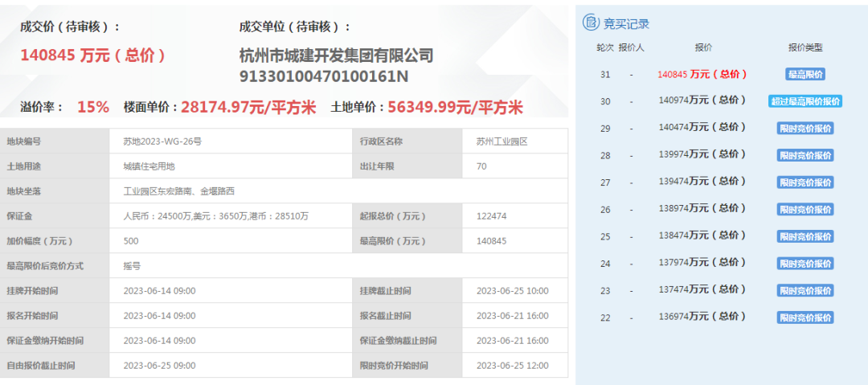Click round 25 bid 138474万元
Viewport: 868px width, 385px height.
[702, 236]
